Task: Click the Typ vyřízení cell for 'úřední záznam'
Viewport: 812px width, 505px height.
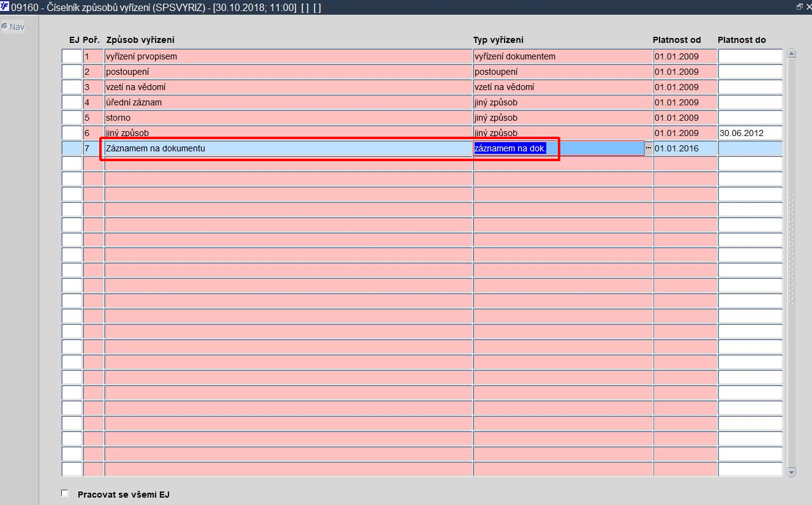Action: (x=563, y=102)
